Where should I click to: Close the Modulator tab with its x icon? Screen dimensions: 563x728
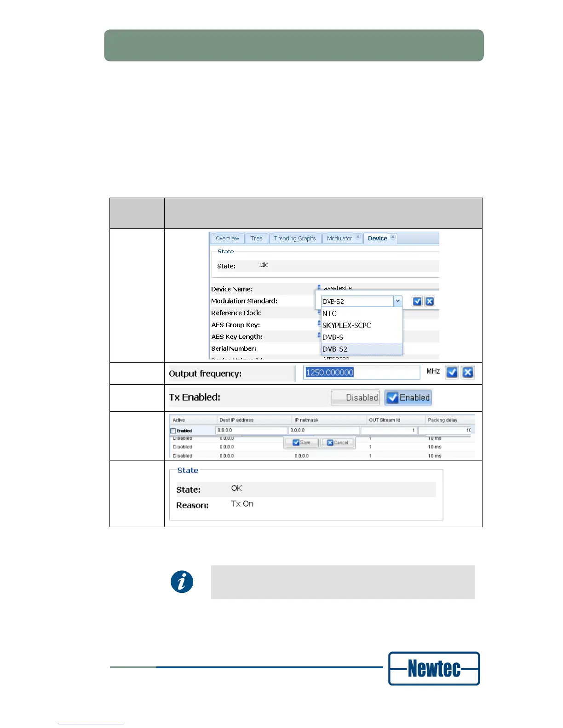coord(358,237)
